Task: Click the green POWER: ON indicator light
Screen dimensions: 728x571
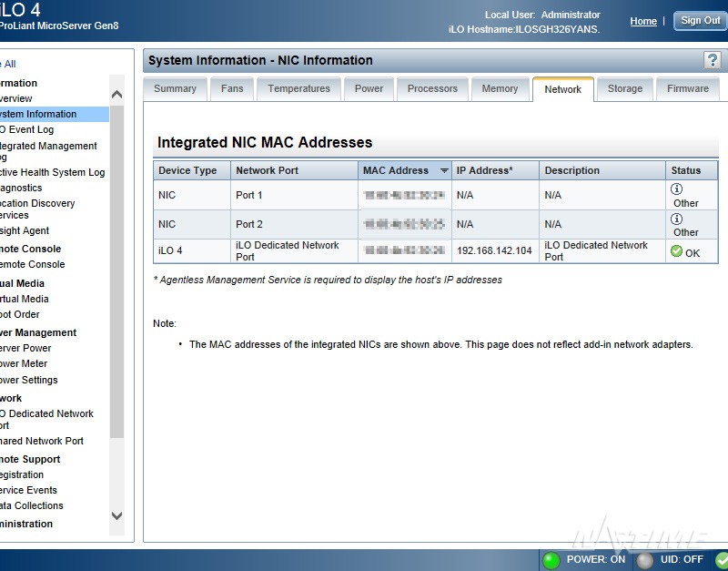Action: (551, 560)
